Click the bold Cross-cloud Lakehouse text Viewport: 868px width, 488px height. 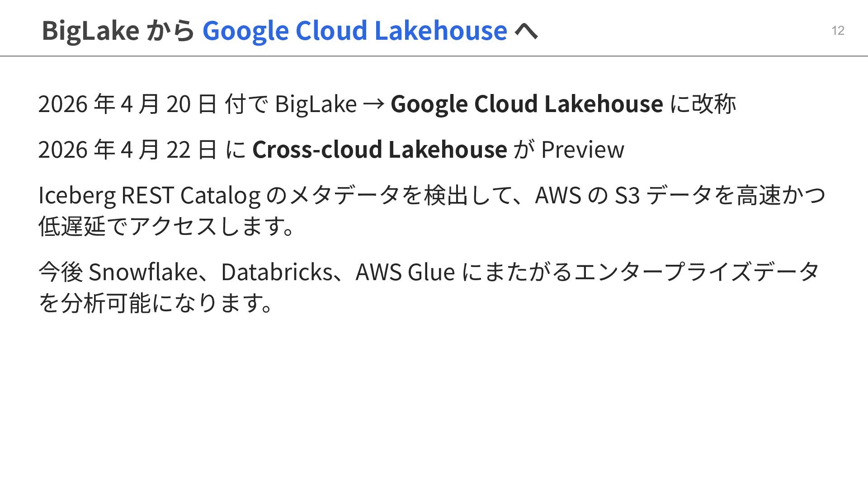point(379,149)
